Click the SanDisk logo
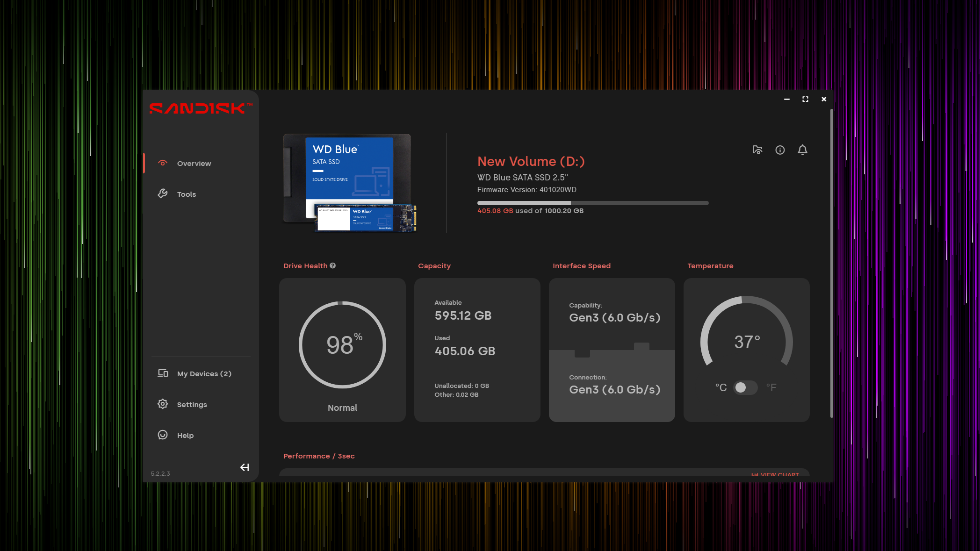The image size is (980, 551). point(201,108)
